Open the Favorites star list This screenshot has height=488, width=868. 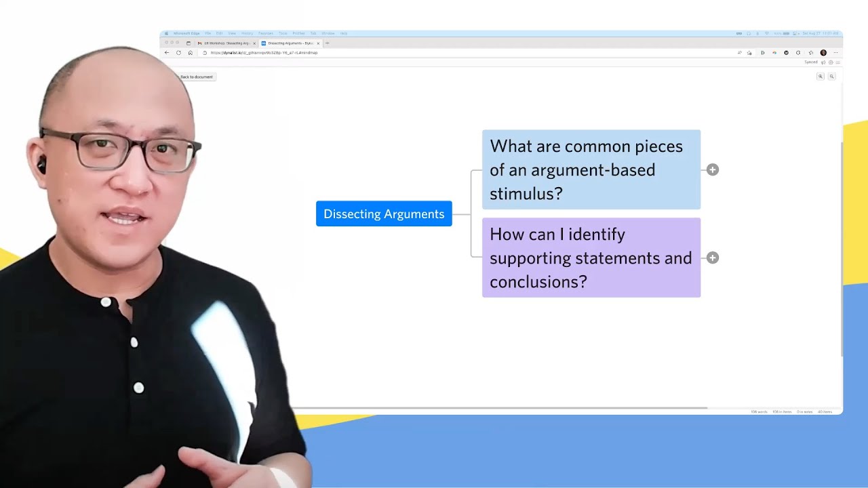(x=811, y=53)
